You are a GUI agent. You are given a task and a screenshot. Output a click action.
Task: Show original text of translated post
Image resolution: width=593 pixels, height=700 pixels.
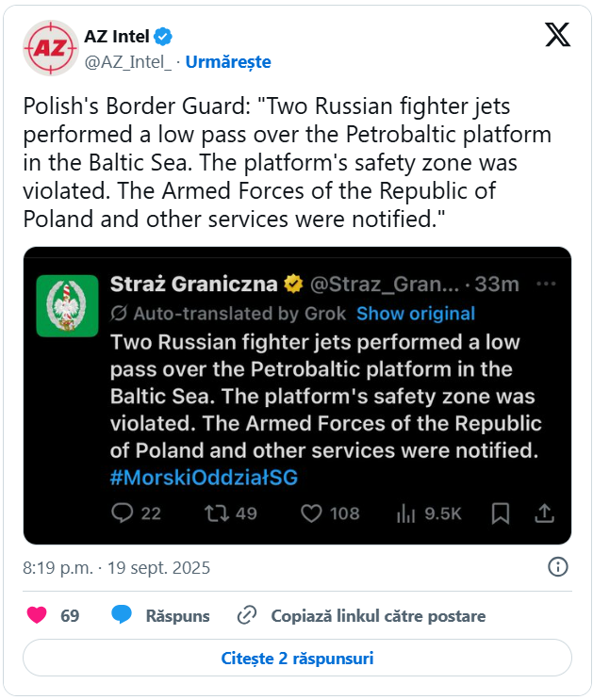coord(416,314)
